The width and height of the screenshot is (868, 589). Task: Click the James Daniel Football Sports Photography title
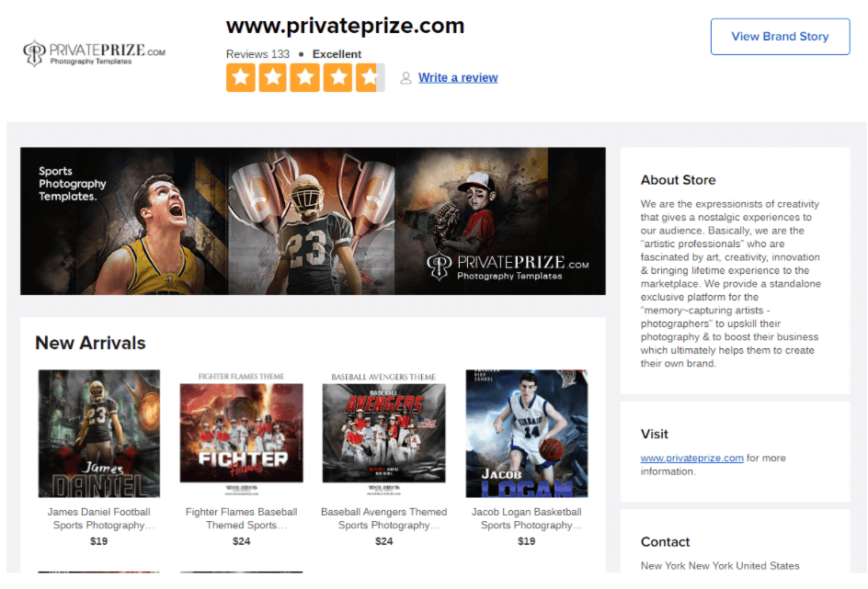99,519
